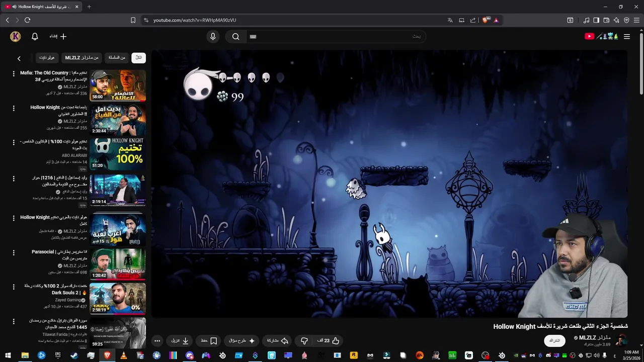The width and height of the screenshot is (644, 362).
Task: Click the Ask sparkle button
Action: pos(242,340)
